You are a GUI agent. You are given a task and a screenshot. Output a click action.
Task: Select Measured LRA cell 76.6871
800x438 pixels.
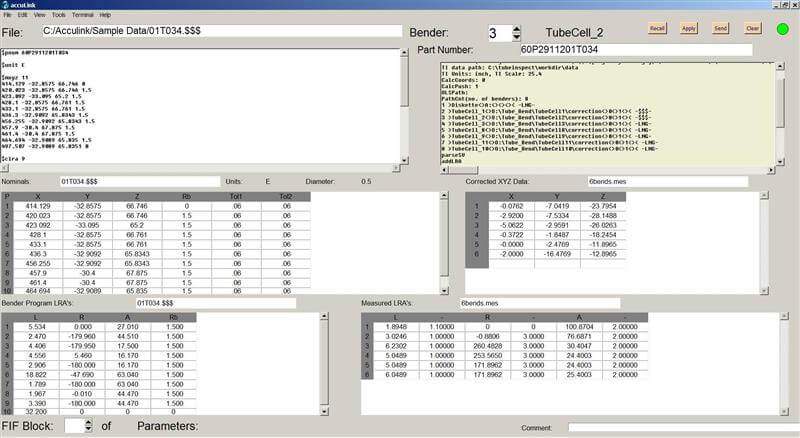click(579, 336)
